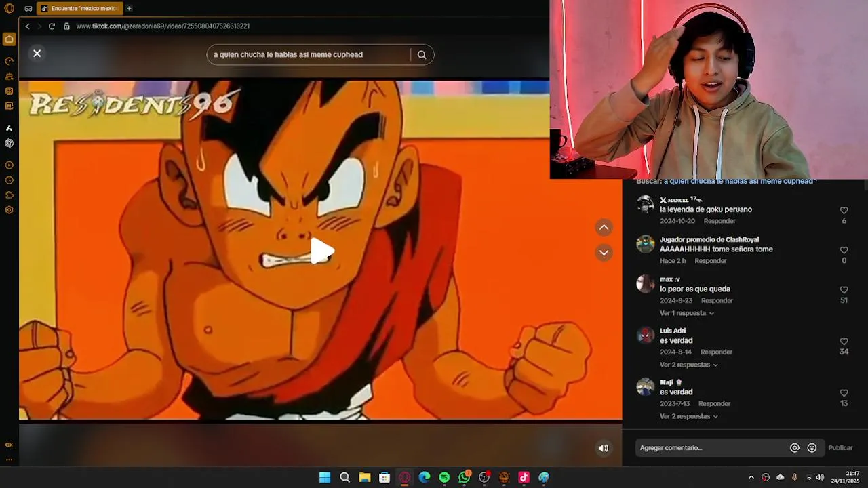Open the clock showing 21:47 24/11/2025
Image resolution: width=868 pixels, height=488 pixels.
click(x=846, y=477)
